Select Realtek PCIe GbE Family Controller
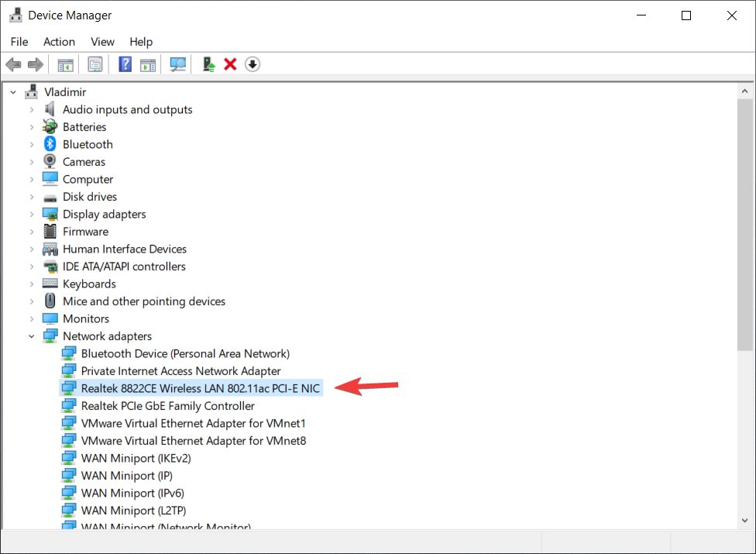The image size is (756, 554). 168,406
